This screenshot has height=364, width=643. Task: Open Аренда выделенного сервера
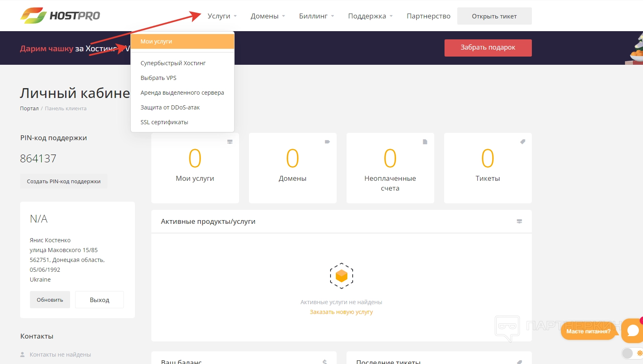point(182,93)
